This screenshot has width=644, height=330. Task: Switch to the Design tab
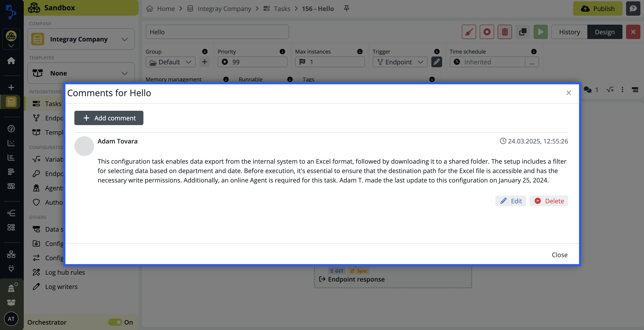[604, 32]
